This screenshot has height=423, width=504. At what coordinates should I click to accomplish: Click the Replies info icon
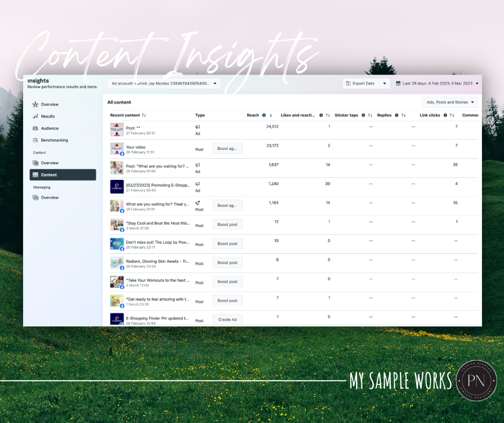(397, 115)
